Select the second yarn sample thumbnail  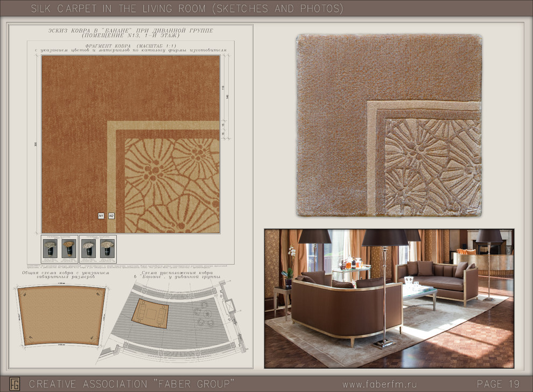[x=68, y=248]
